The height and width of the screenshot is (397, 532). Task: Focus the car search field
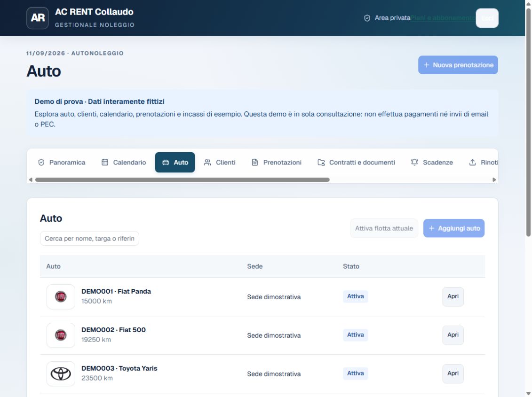point(89,238)
